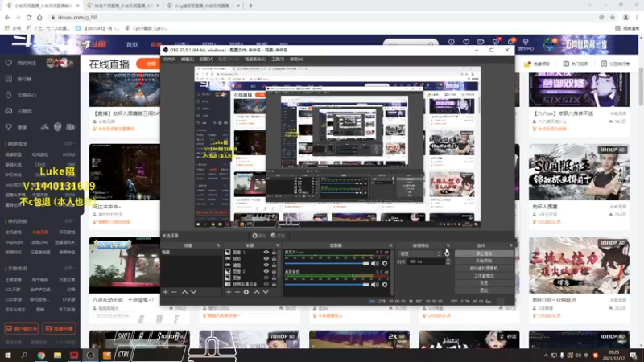Open 文件(F) menu in OBS
Screen dimensions: 644x362
coord(169,60)
